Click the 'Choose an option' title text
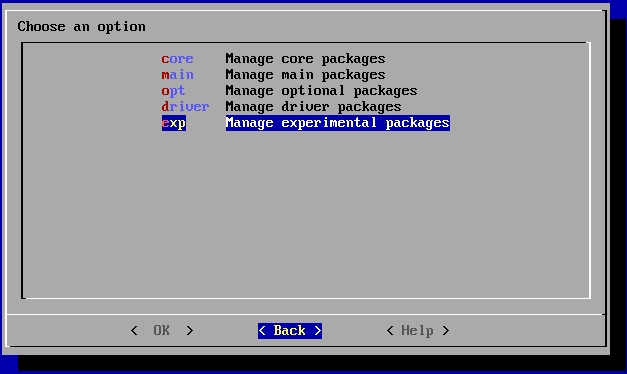The height and width of the screenshot is (374, 627). (x=82, y=27)
